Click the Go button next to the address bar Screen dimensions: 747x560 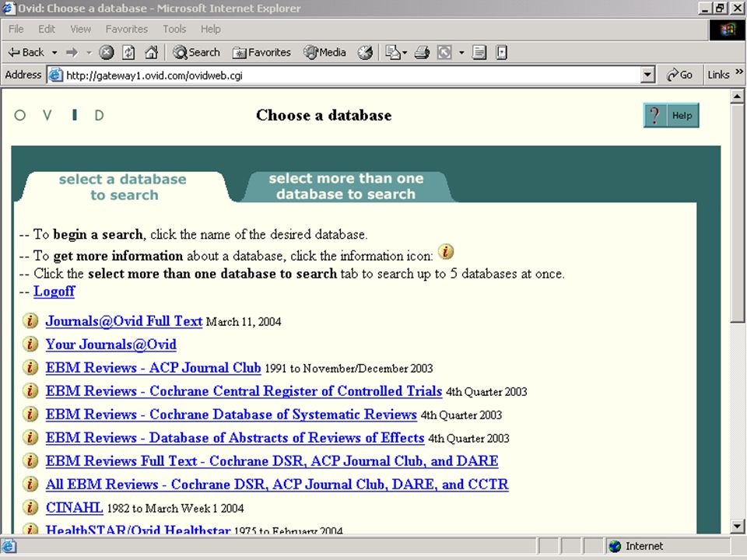click(680, 75)
